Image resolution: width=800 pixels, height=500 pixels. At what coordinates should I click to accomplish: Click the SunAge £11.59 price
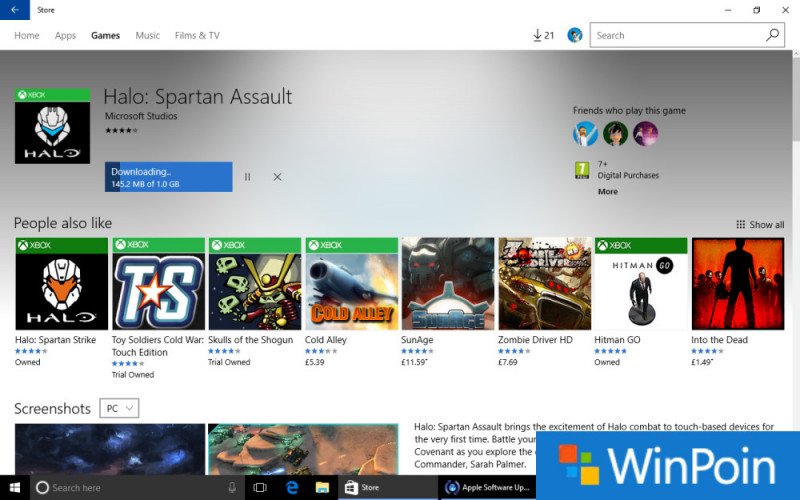[x=414, y=362]
